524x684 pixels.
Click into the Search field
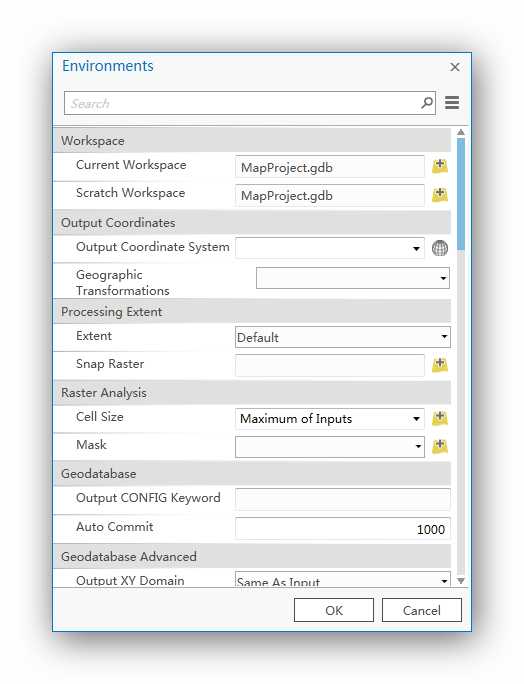pyautogui.click(x=242, y=103)
